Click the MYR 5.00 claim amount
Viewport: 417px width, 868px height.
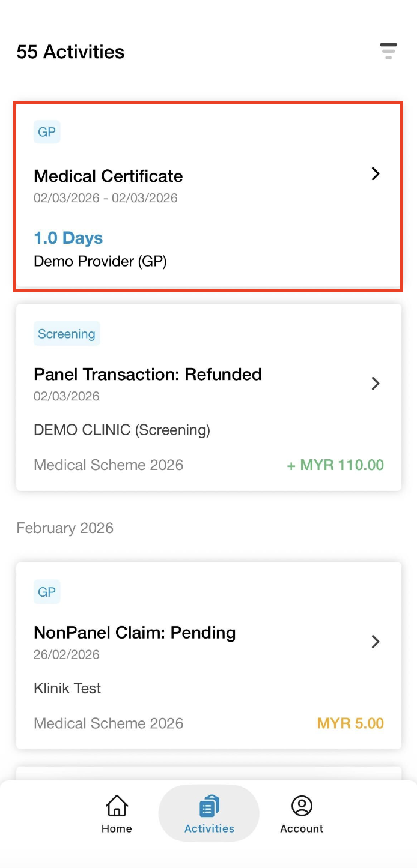(350, 723)
